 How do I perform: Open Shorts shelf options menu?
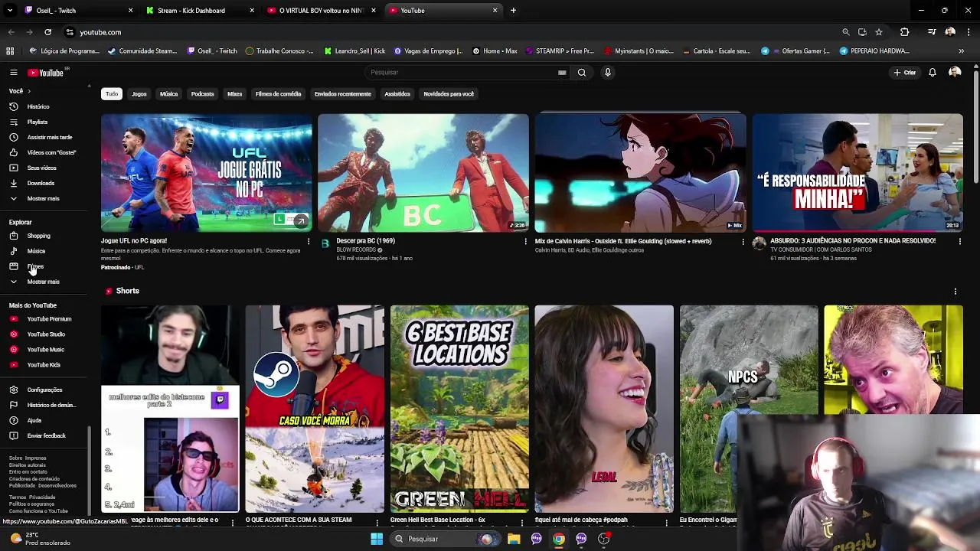point(955,292)
